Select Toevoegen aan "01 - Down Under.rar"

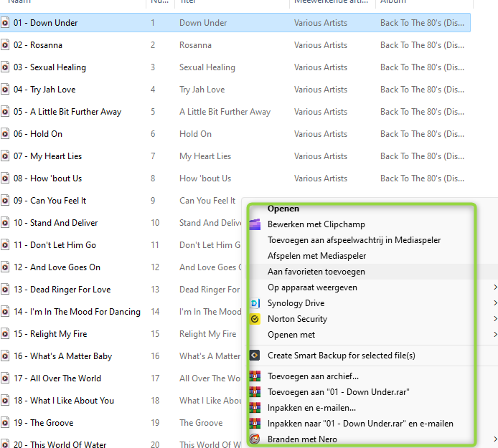[x=339, y=392]
